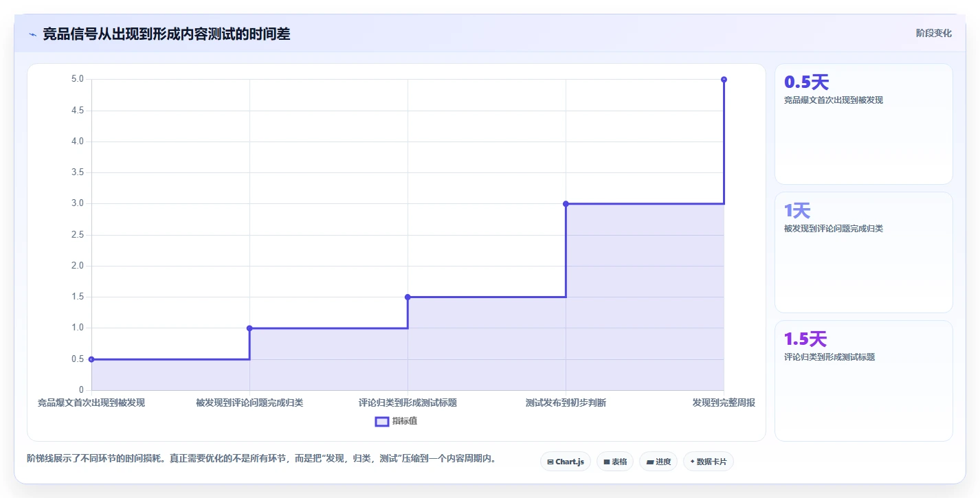Viewport: 980px width, 498px height.
Task: Click the card title 竞品信号从出现到形成内容测试的时间差
Action: (166, 34)
